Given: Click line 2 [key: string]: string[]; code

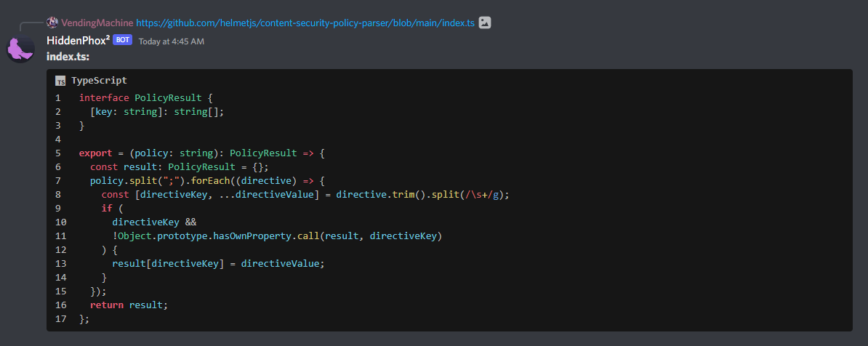Looking at the screenshot, I should (x=157, y=112).
